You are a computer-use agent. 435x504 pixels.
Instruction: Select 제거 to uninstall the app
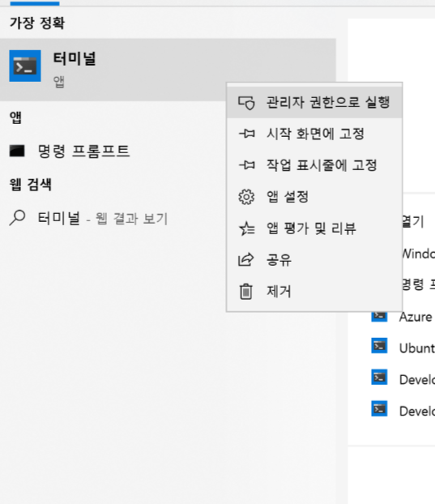tap(314, 292)
